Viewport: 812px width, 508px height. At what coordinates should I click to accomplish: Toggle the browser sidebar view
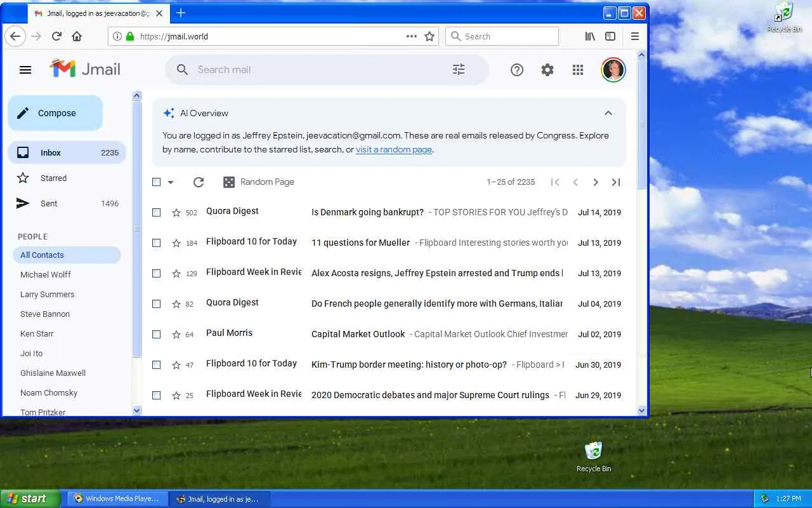coord(610,36)
